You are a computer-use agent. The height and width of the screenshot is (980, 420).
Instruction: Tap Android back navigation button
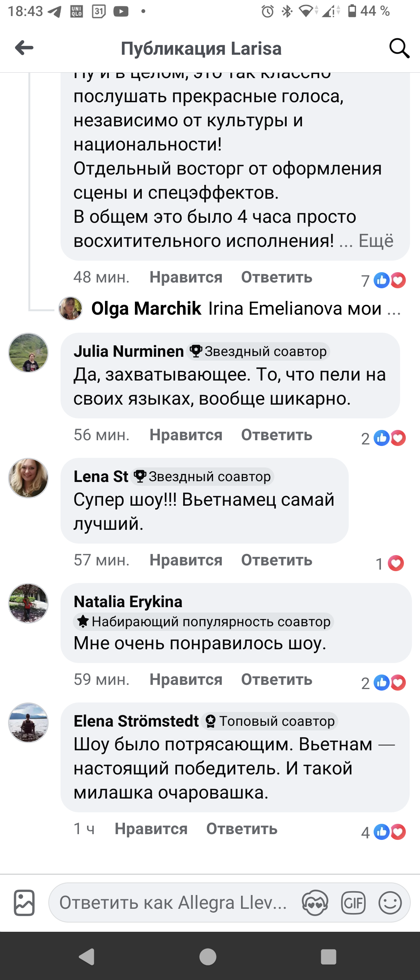pos(87,956)
